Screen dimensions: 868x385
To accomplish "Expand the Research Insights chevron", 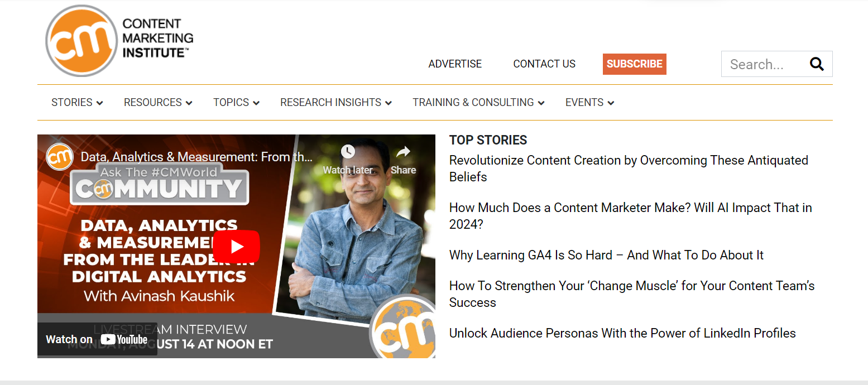I will pyautogui.click(x=389, y=103).
